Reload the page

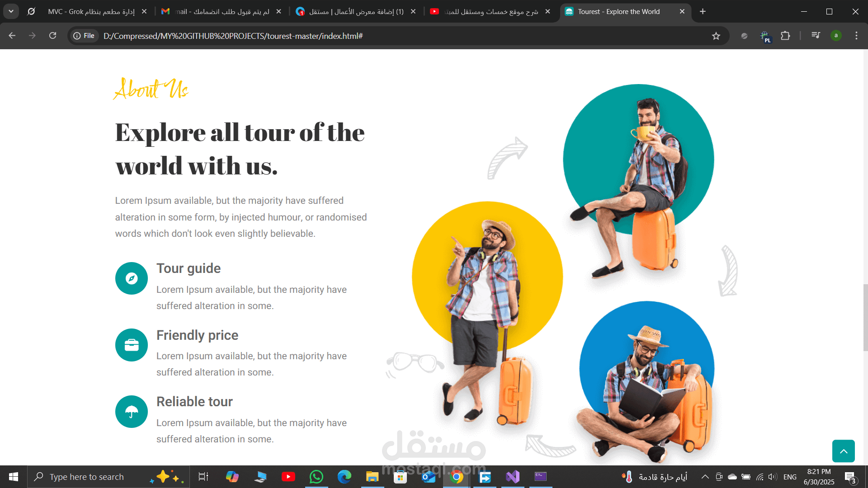click(52, 36)
